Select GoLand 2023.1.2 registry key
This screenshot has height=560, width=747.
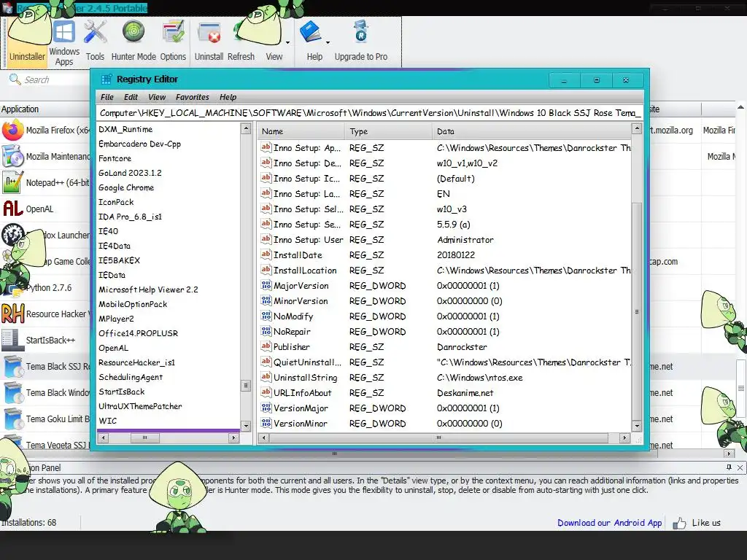click(130, 173)
